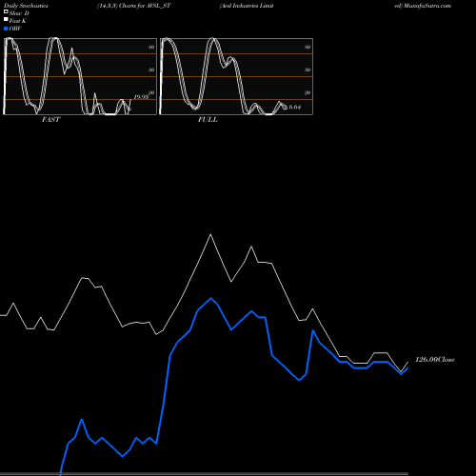Click the 'Slow D' legend text
476x476 pixels.
pos(19,13)
